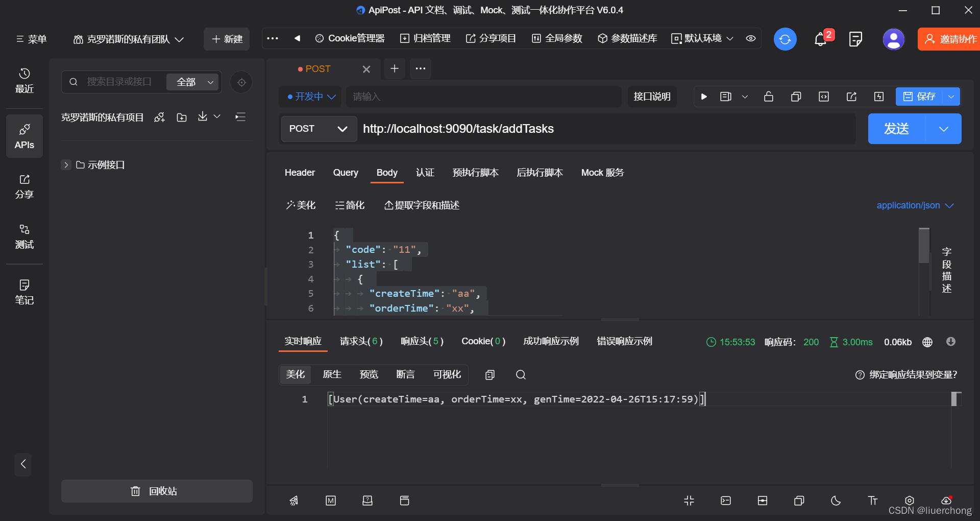Click the font size Tt icon at bottom
This screenshot has height=521, width=980.
(x=873, y=501)
